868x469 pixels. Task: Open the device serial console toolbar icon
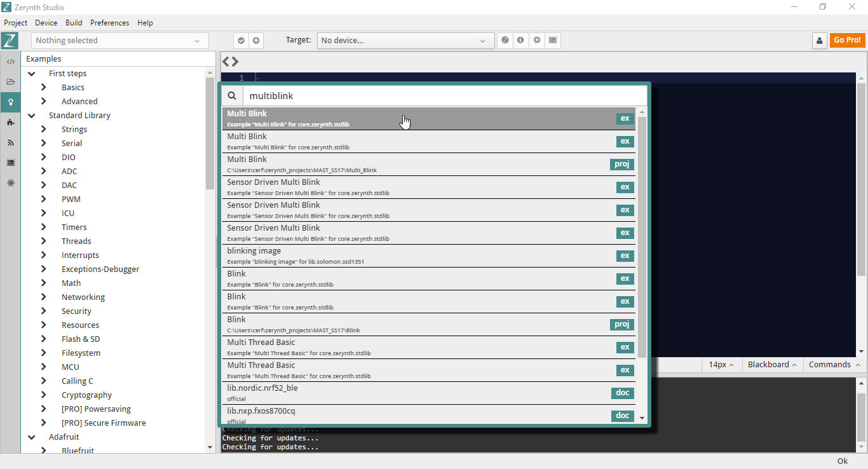553,40
